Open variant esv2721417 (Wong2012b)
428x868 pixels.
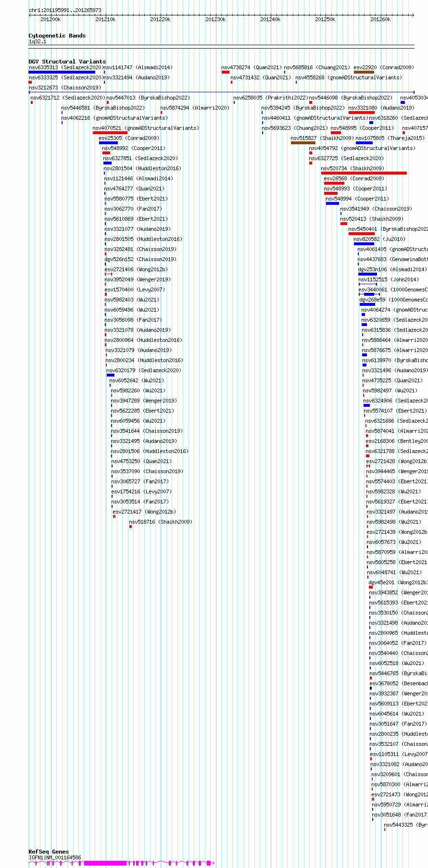point(144,512)
